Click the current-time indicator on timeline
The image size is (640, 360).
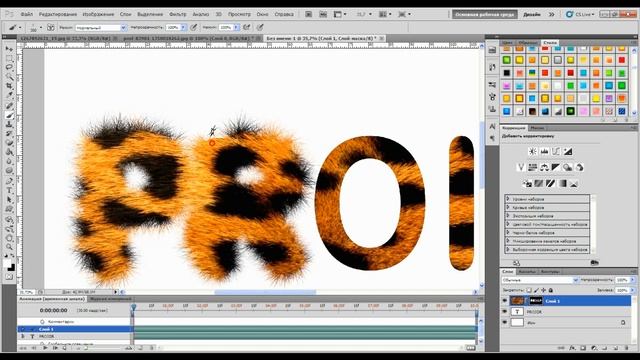point(133,307)
